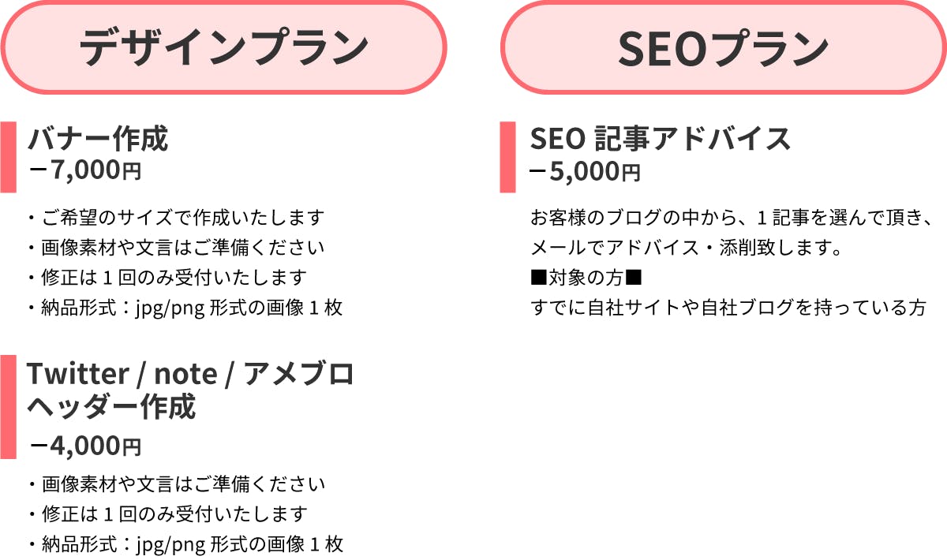Click the −7,000円 price
Viewport: 947px width, 560px height.
[x=85, y=170]
